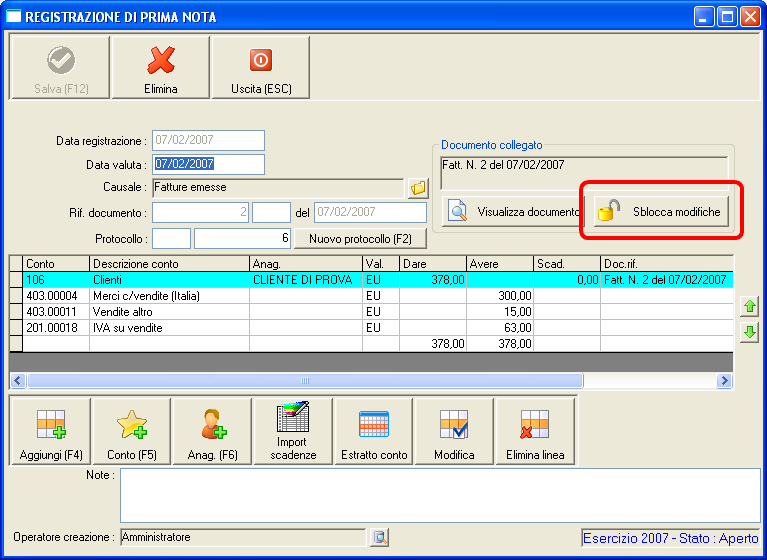Unlock edits with Sblocca modifiche

click(x=661, y=212)
